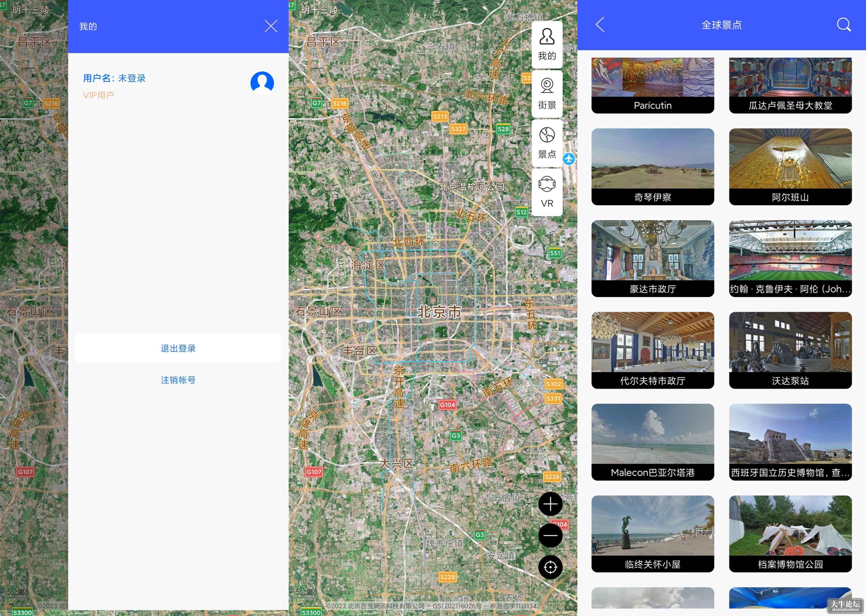Click the search icon in 全球景点 header
The height and width of the screenshot is (616, 866).
pyautogui.click(x=844, y=25)
